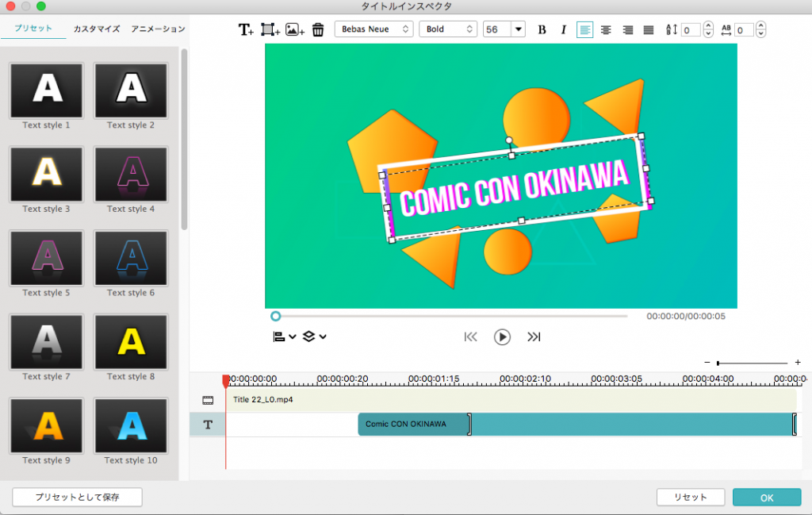Viewport: 812px width, 515px height.
Task: Click the プリセットとして保存 button
Action: (77, 497)
